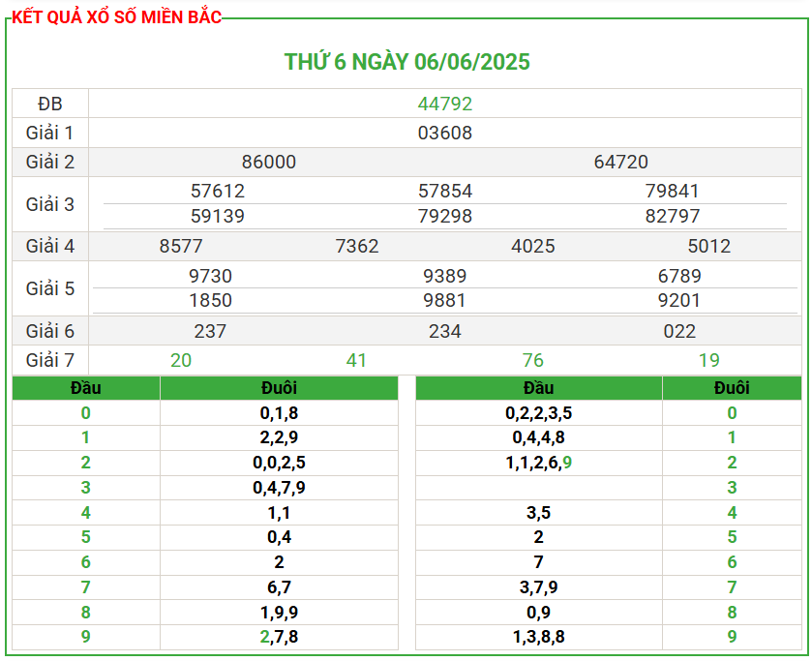This screenshot has width=812, height=661.
Task: Select green Giải 7 number 20
Action: click(x=181, y=360)
